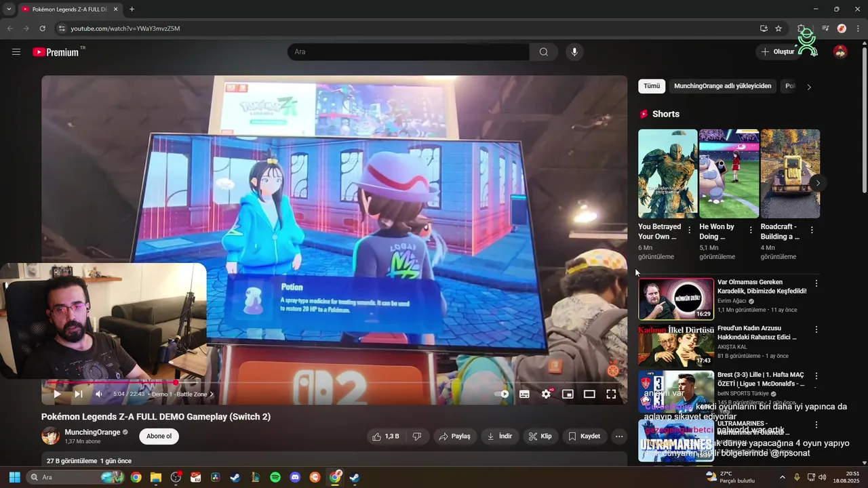Expand the chapter 'Demo 1 - Battle Zone'
Image resolution: width=868 pixels, height=488 pixels.
(182, 394)
